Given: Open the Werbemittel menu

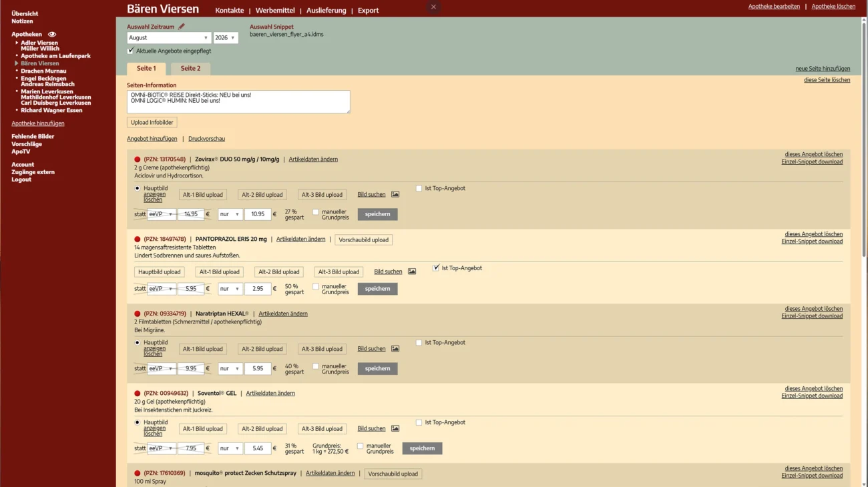Looking at the screenshot, I should 275,11.
